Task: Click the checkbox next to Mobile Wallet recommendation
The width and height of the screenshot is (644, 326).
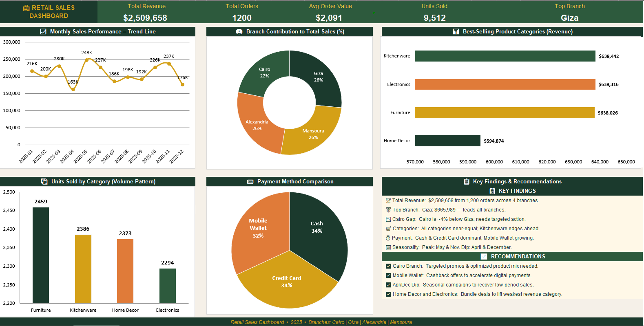Action: pyautogui.click(x=388, y=275)
